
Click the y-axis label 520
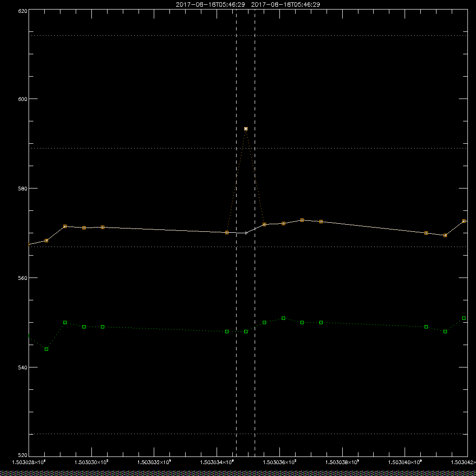(23, 456)
